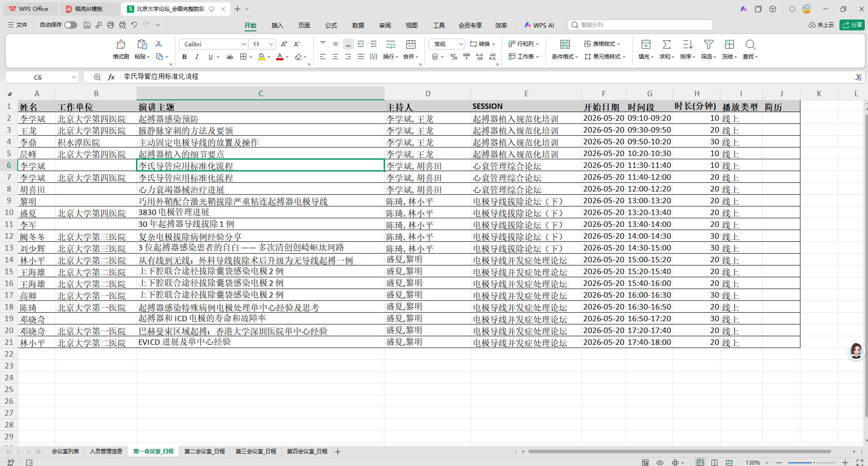868x466 pixels.
Task: Click the insert function fx icon
Action: [111, 77]
